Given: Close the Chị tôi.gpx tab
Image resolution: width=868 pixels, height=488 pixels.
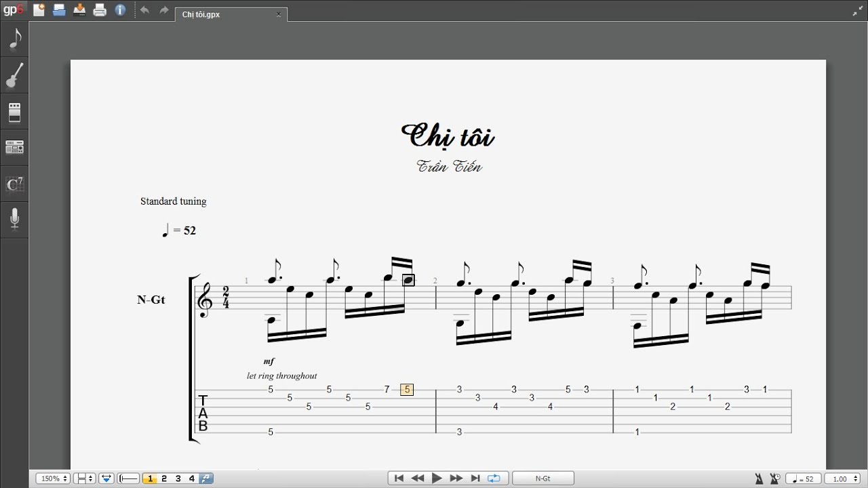Looking at the screenshot, I should tap(279, 14).
